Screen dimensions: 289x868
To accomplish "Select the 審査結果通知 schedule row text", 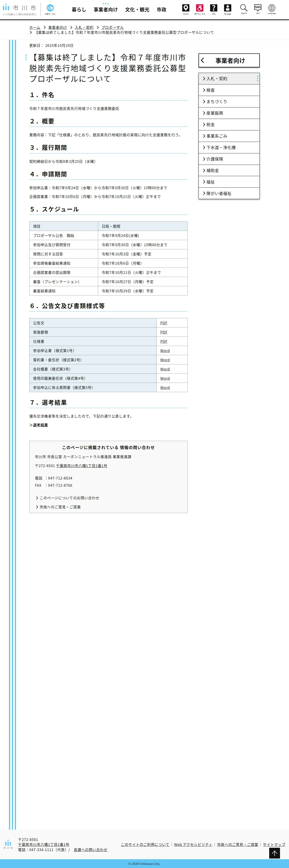I will [x=44, y=291].
